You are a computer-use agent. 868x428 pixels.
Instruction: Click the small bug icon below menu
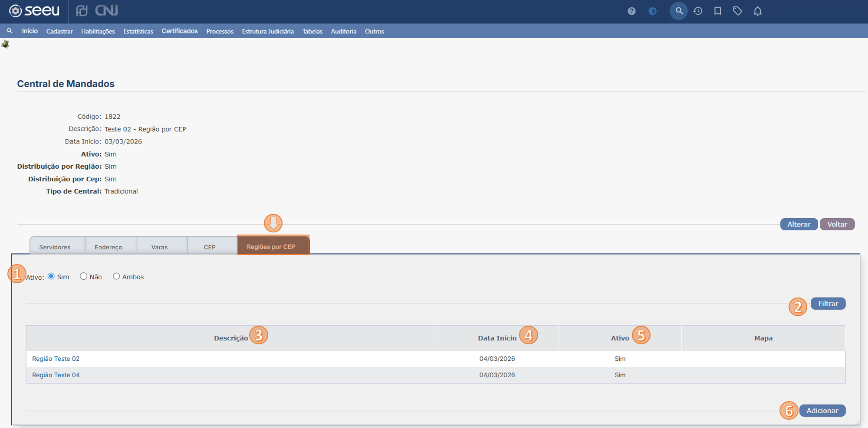(x=5, y=44)
